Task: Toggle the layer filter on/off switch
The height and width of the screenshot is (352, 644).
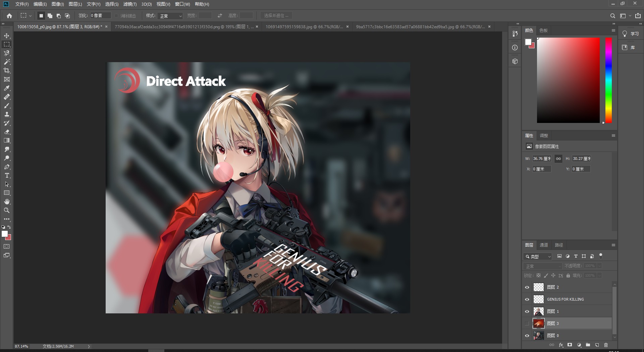Action: point(601,256)
